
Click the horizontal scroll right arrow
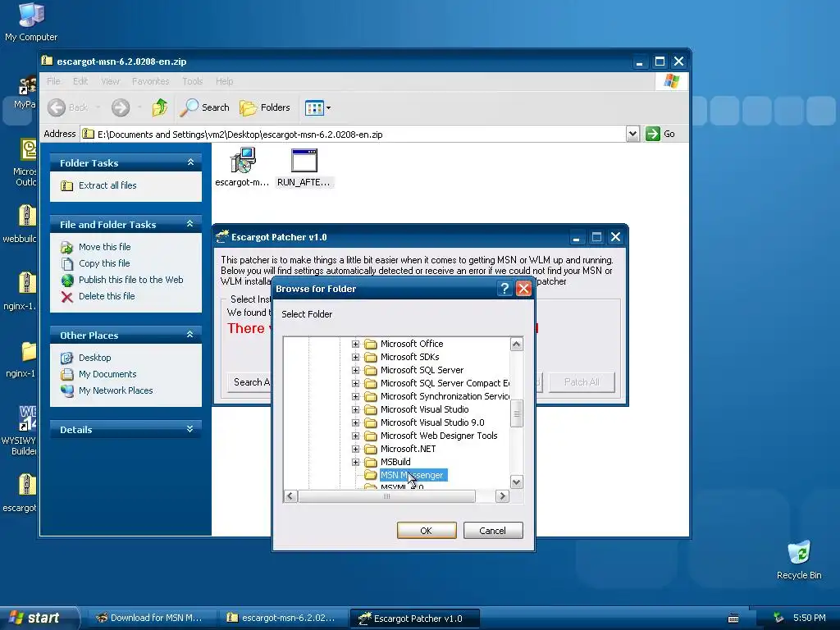[x=502, y=496]
